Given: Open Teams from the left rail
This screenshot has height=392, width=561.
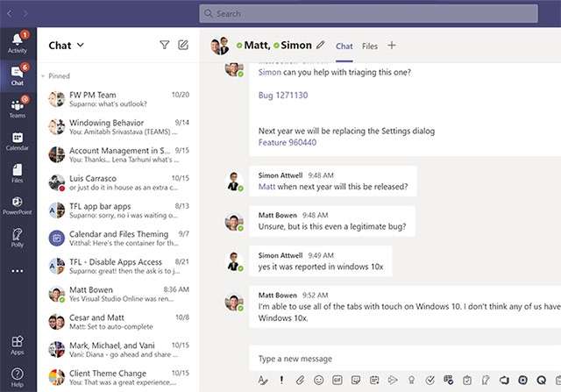Looking at the screenshot, I should pos(18,107).
